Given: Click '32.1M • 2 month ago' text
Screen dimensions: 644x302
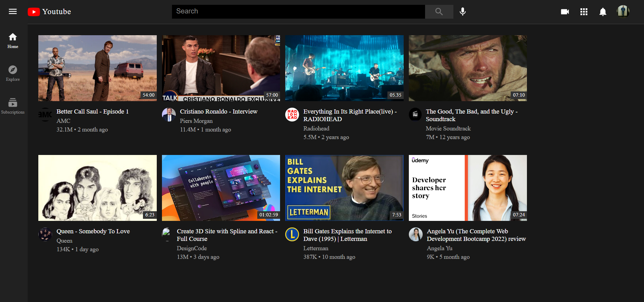Looking at the screenshot, I should [82, 129].
